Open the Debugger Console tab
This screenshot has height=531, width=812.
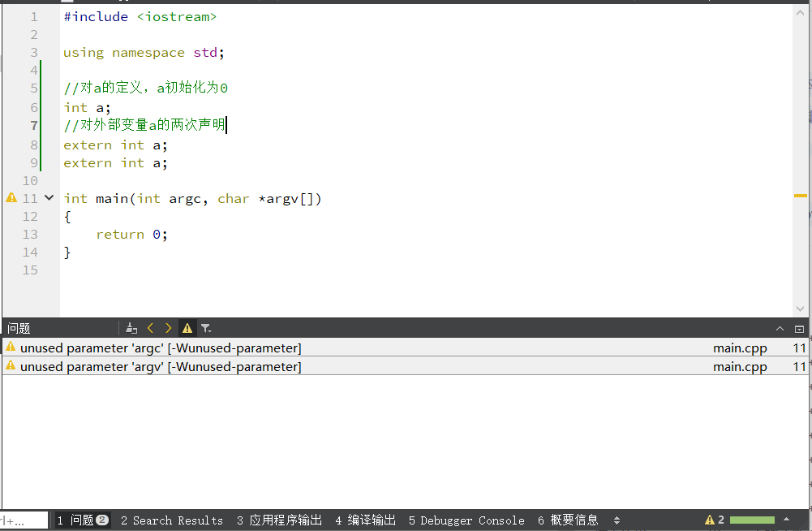466,520
